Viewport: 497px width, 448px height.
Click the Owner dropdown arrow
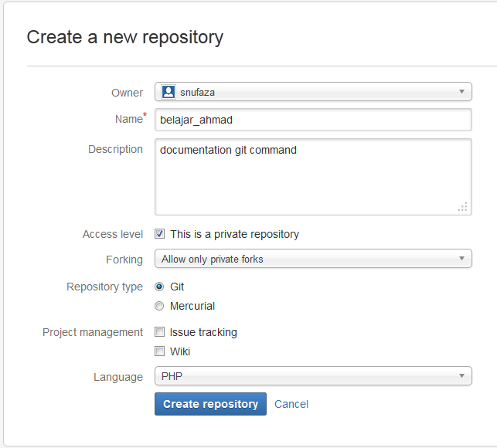pyautogui.click(x=461, y=92)
